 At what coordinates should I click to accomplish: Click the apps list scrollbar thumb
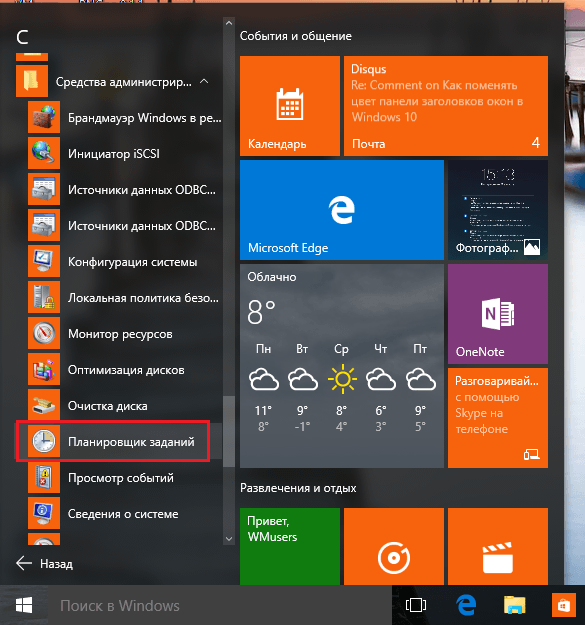point(229,431)
